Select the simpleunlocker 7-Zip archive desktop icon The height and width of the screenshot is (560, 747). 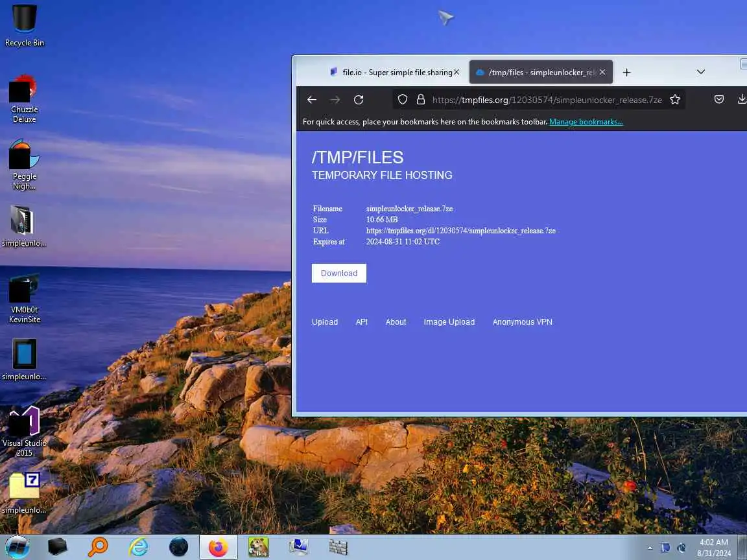24,493
